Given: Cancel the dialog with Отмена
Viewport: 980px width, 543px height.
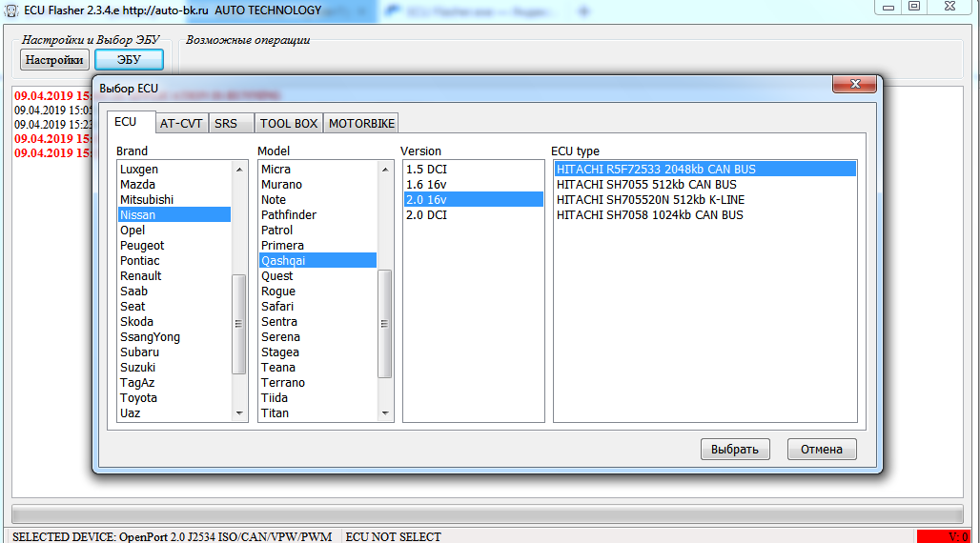Looking at the screenshot, I should [821, 450].
